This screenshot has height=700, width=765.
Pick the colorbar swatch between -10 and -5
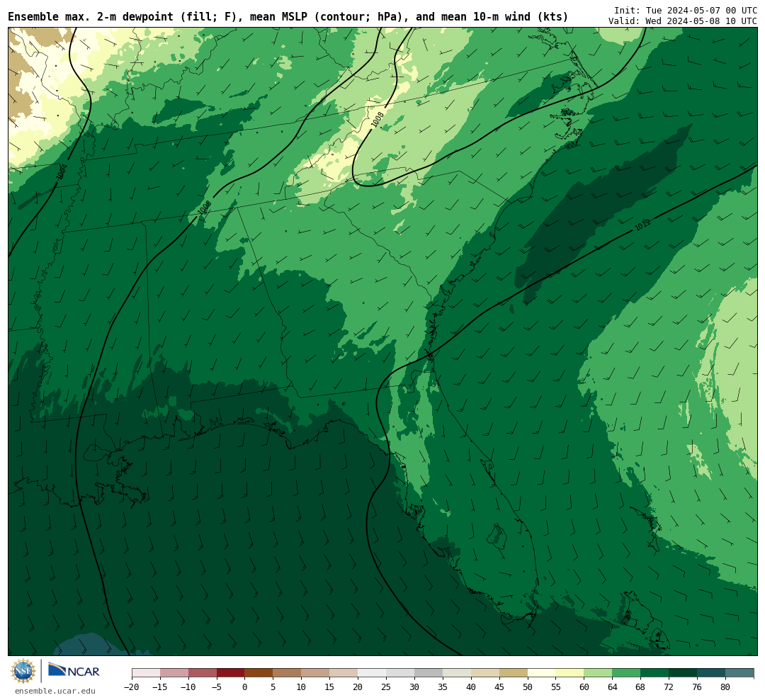203,672
